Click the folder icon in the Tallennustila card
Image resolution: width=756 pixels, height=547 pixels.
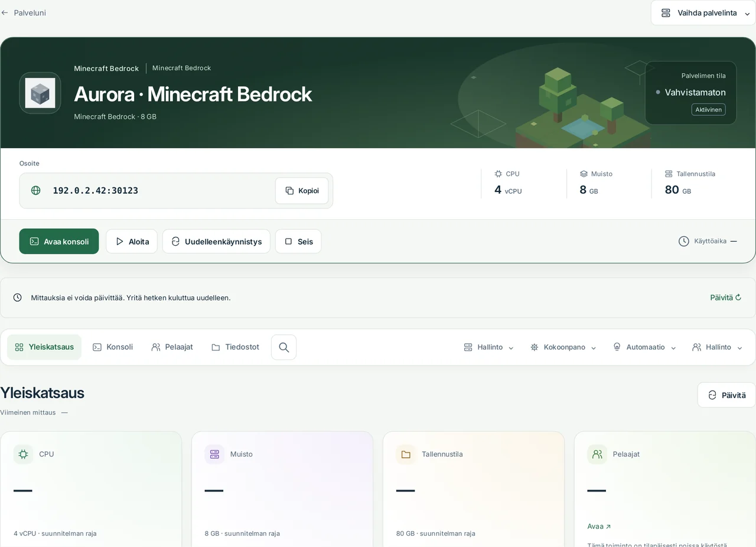406,454
